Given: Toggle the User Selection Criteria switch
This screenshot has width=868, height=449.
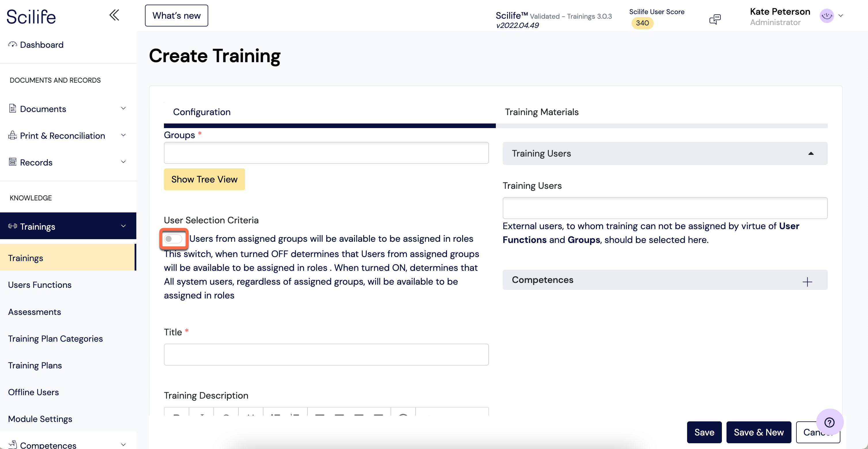Looking at the screenshot, I should click(173, 239).
